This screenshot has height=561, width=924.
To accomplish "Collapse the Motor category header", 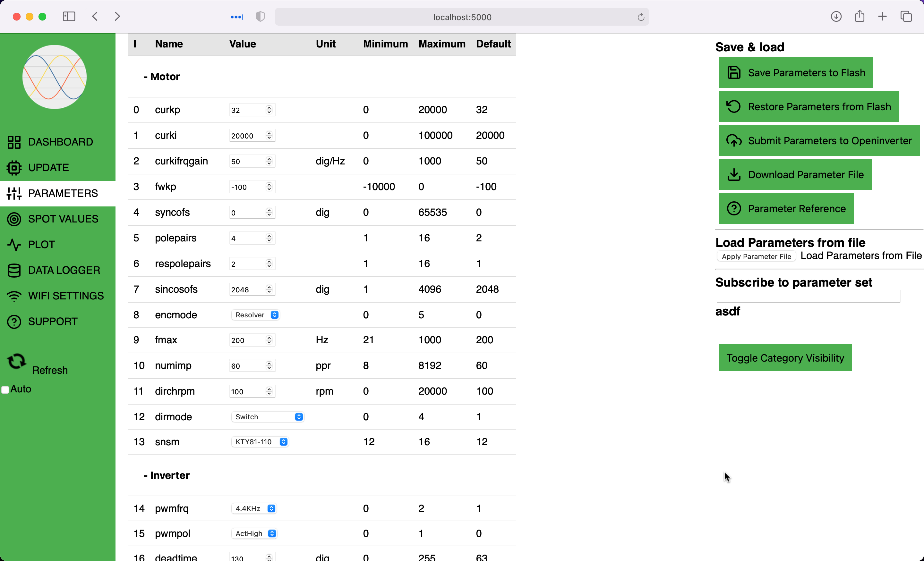I will point(162,76).
